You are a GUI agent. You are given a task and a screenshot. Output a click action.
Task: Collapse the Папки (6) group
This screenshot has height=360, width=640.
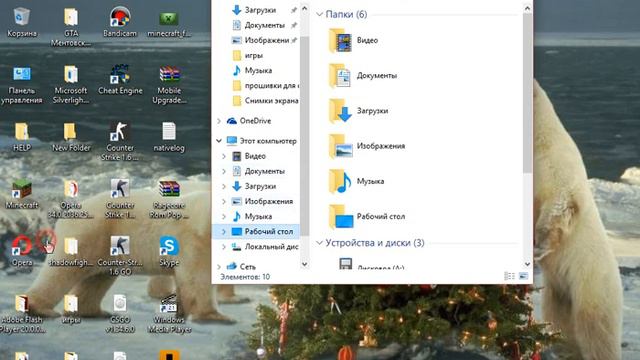(320, 14)
